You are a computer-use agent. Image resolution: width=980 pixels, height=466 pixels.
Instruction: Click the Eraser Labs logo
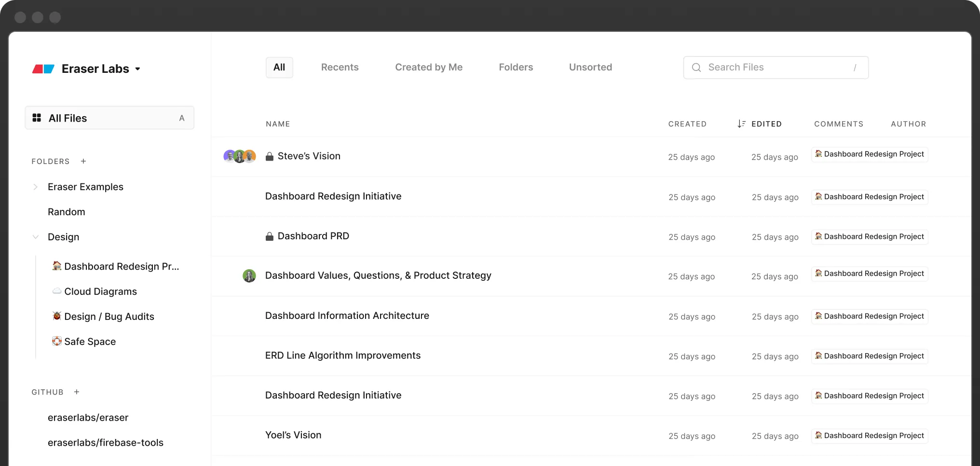click(43, 69)
